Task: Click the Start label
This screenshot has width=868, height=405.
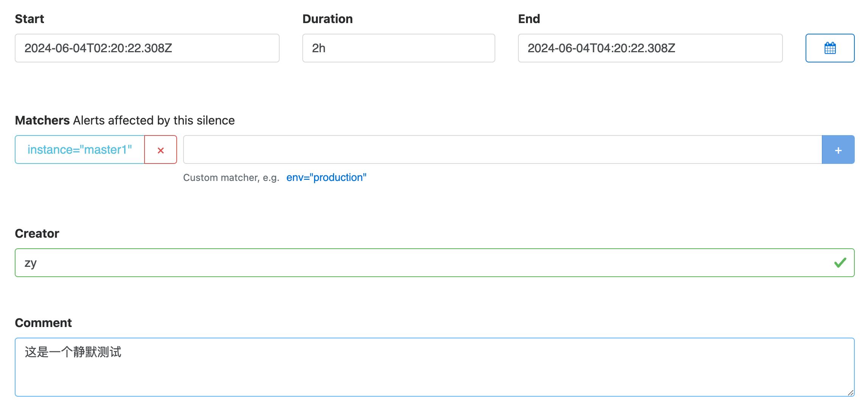Action: pos(30,19)
